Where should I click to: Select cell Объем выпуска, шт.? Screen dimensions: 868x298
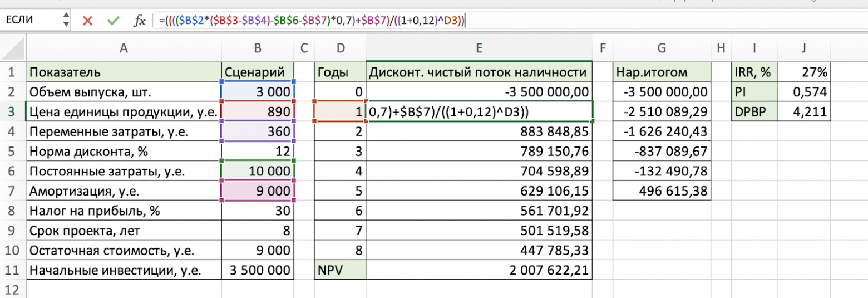point(124,92)
